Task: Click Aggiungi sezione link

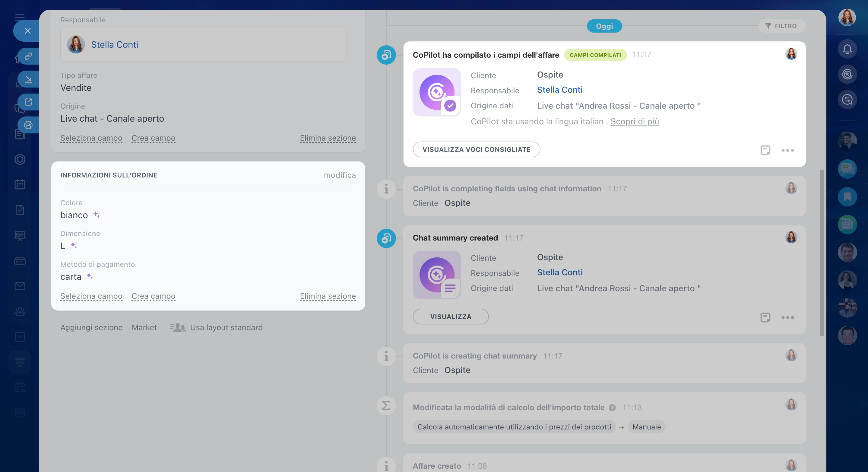Action: click(91, 327)
